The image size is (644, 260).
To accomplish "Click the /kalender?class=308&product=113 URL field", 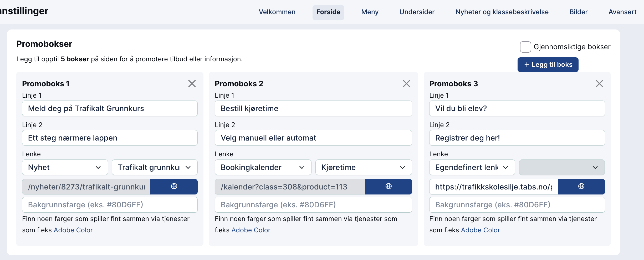I will pos(290,187).
